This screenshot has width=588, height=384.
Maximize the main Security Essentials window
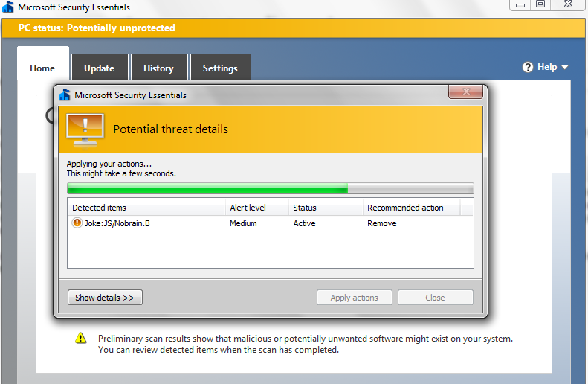(x=540, y=4)
